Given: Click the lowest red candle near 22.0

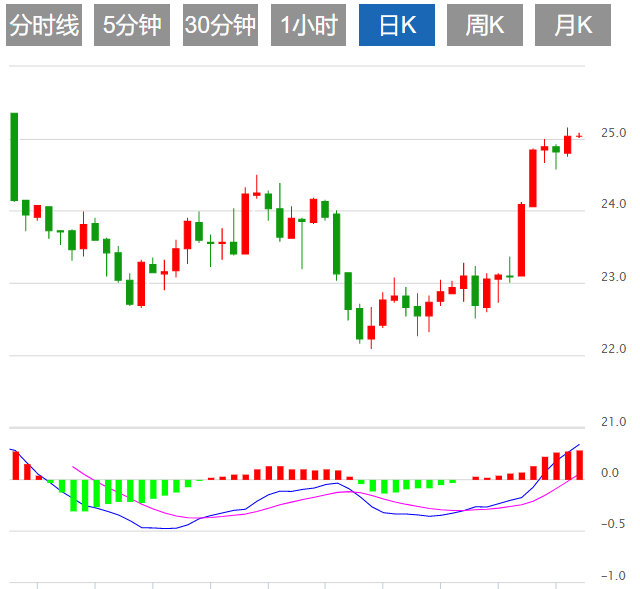Looking at the screenshot, I should point(371,333).
